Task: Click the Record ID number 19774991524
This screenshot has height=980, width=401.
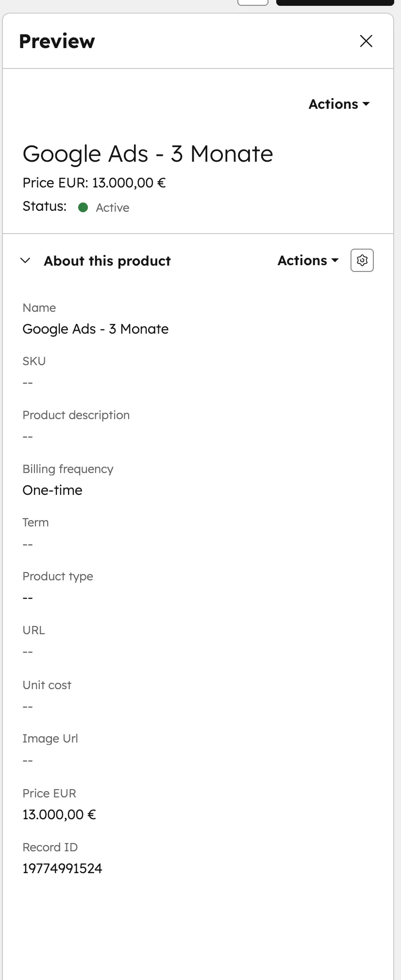Action: click(x=62, y=869)
